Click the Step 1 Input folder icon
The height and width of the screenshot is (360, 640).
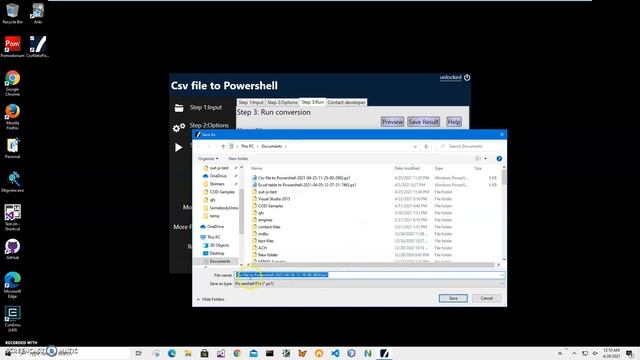[179, 108]
